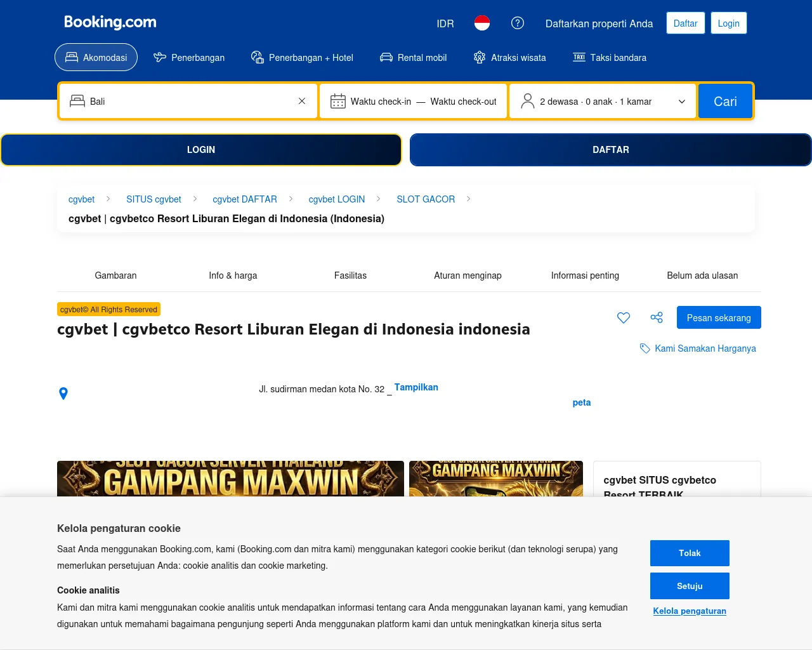
Task: Go to the Gambaran section tab
Action: point(115,275)
